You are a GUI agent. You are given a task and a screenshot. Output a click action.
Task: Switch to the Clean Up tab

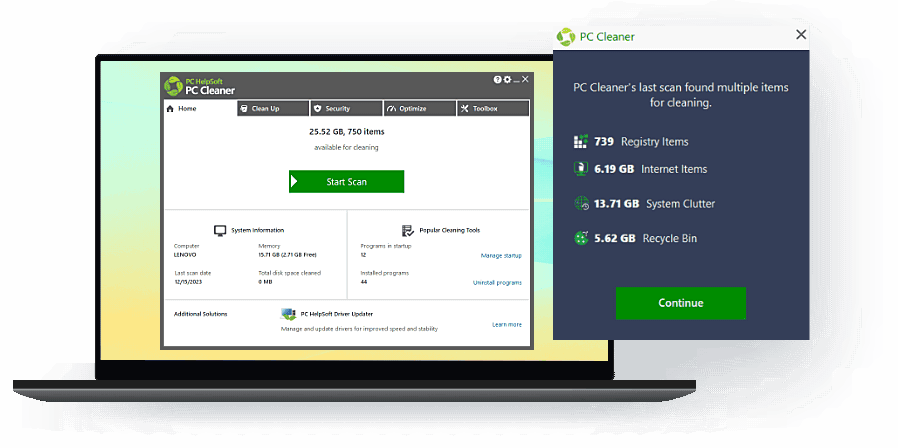tap(273, 108)
